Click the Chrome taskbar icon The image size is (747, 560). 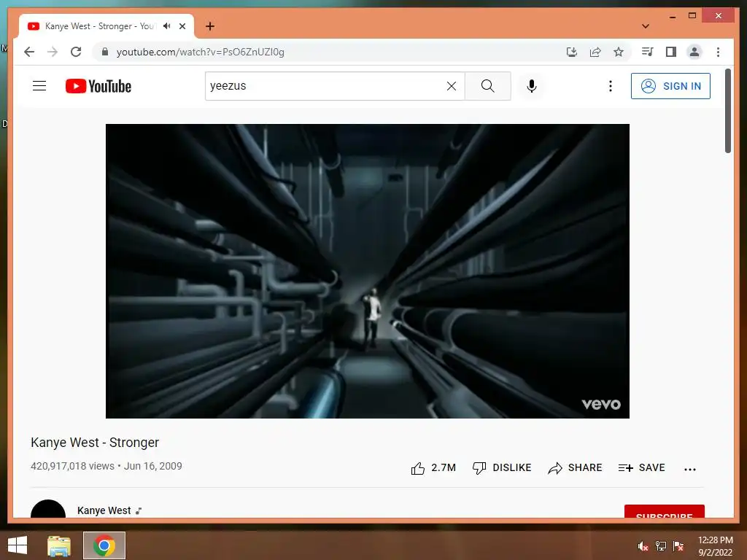104,545
